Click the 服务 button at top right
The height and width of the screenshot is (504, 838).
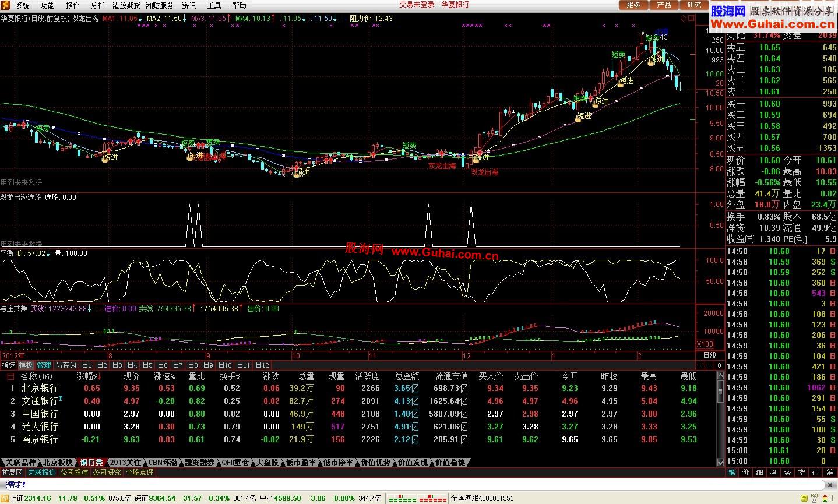[x=633, y=5]
